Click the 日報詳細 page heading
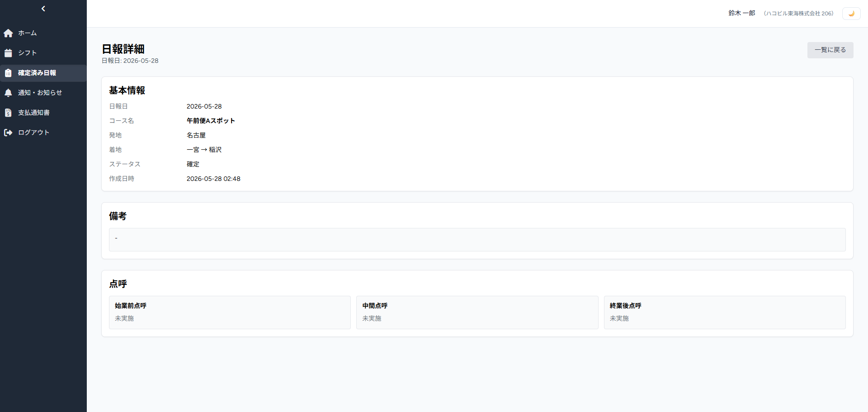This screenshot has height=412, width=868. tap(123, 49)
